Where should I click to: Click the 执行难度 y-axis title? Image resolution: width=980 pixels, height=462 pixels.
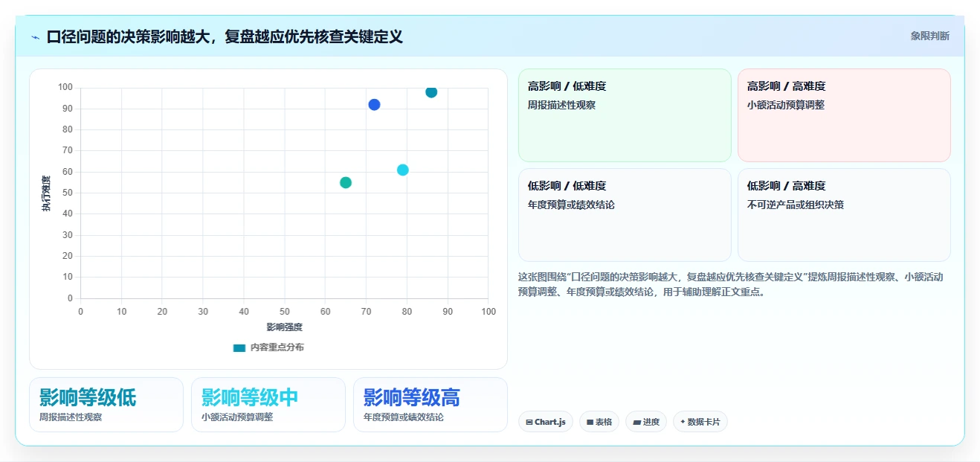[46, 193]
